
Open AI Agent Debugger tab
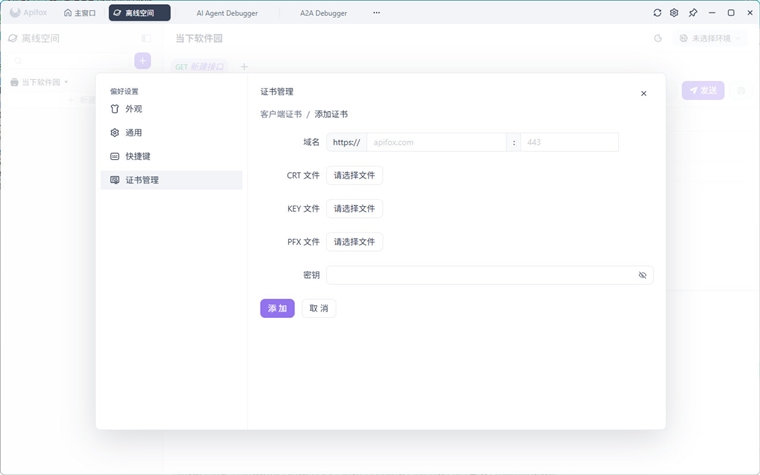(227, 13)
